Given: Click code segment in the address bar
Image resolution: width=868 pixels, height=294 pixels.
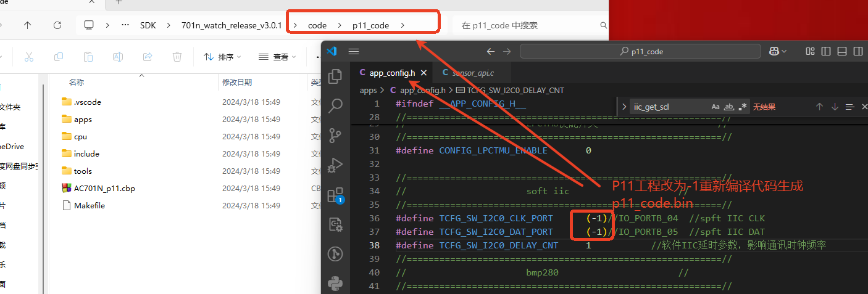Looking at the screenshot, I should point(317,25).
